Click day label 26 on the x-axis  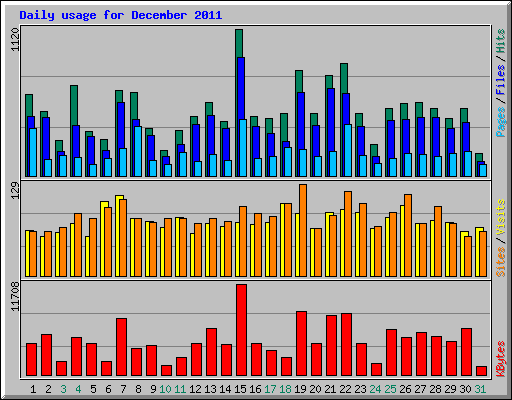(405, 389)
